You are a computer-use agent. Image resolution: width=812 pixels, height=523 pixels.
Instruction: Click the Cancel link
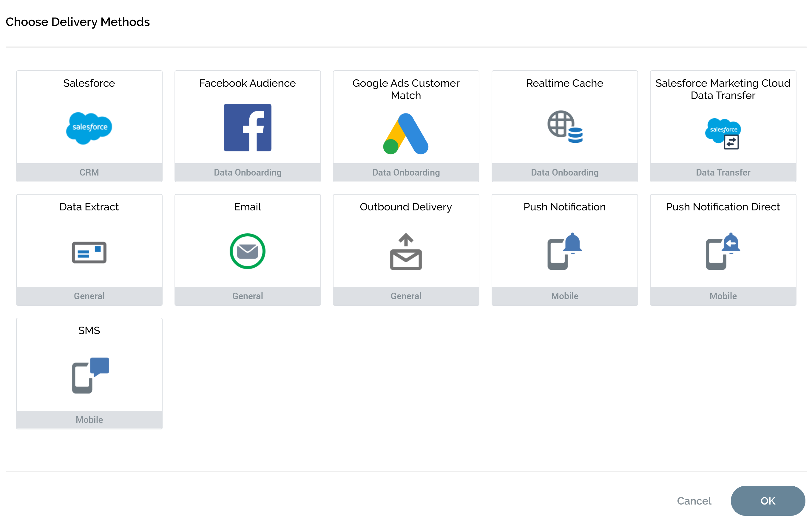694,501
